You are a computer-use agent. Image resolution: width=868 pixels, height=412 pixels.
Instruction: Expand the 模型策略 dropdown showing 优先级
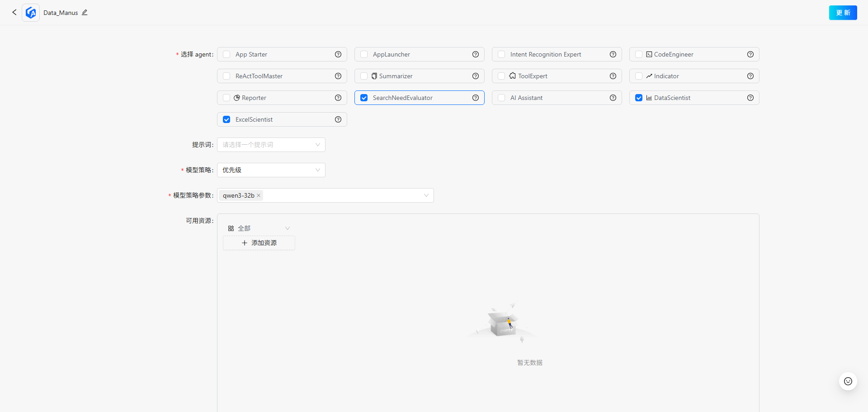click(271, 170)
